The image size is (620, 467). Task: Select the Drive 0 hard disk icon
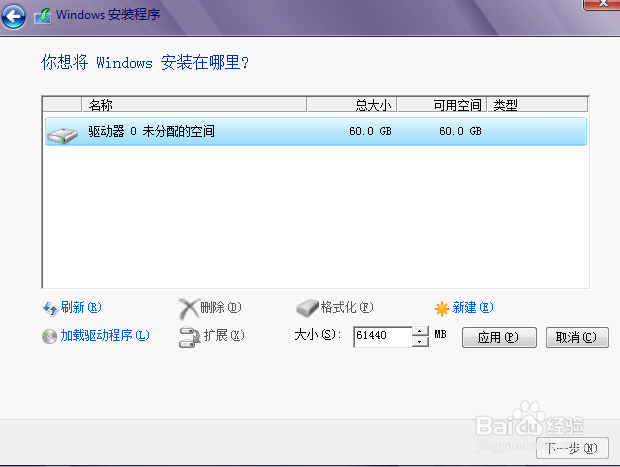[x=62, y=135]
